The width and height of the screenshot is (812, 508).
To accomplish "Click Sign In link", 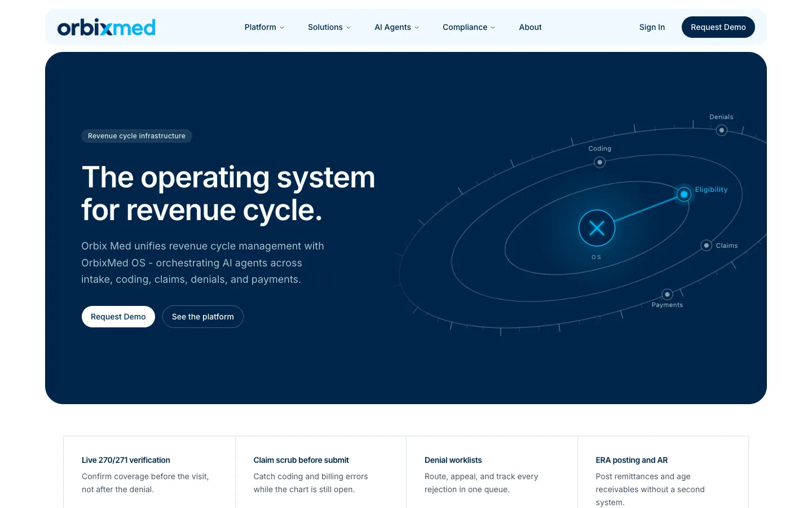I will pyautogui.click(x=652, y=27).
